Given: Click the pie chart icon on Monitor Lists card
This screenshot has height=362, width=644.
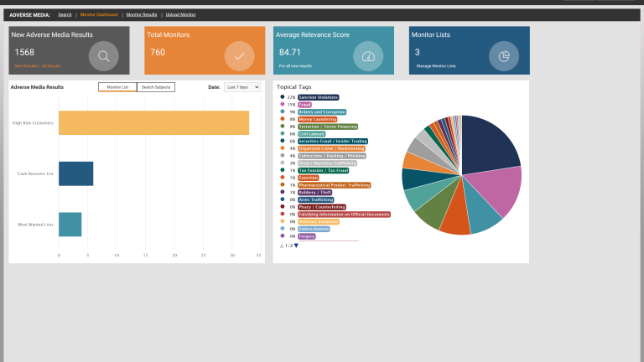Looking at the screenshot, I should pos(504,57).
